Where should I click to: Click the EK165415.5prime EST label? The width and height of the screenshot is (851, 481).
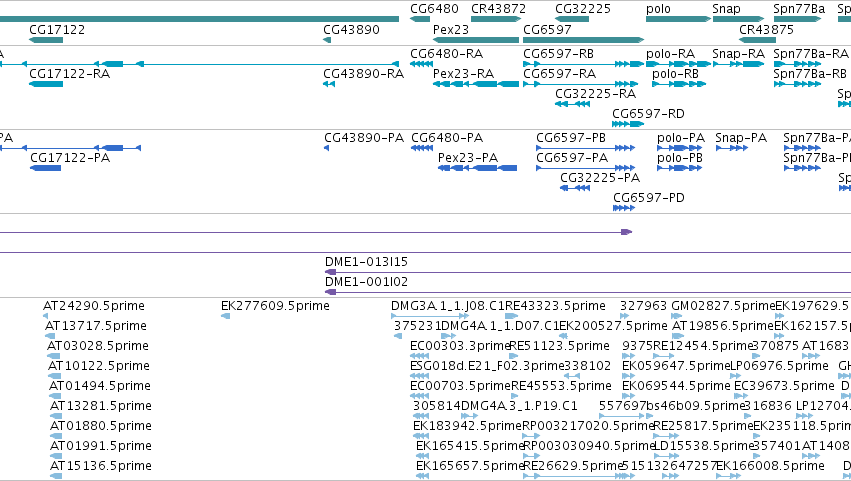(470, 446)
